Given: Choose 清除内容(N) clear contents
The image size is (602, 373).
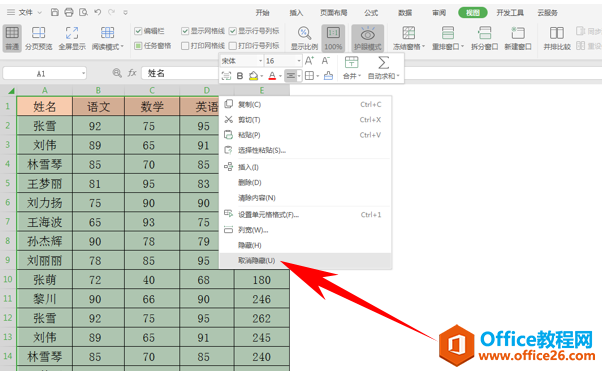Looking at the screenshot, I should click(305, 198).
